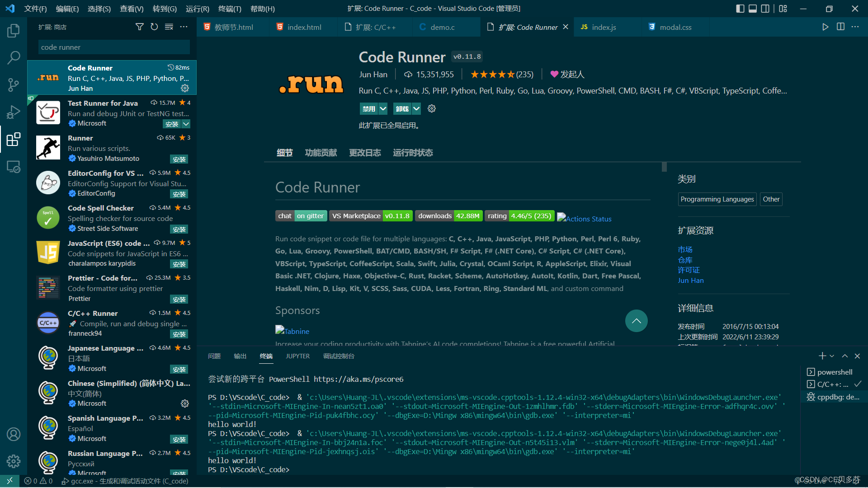
Task: Toggle primary sidebar layout button
Action: pos(740,9)
